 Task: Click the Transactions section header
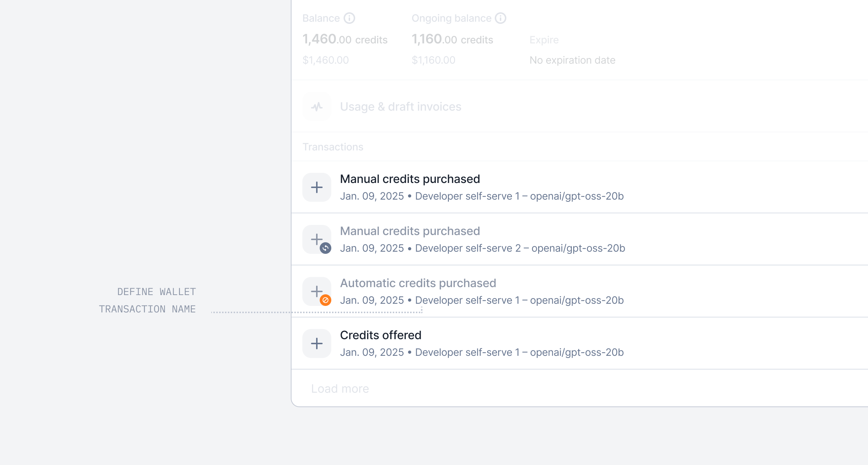tap(333, 147)
